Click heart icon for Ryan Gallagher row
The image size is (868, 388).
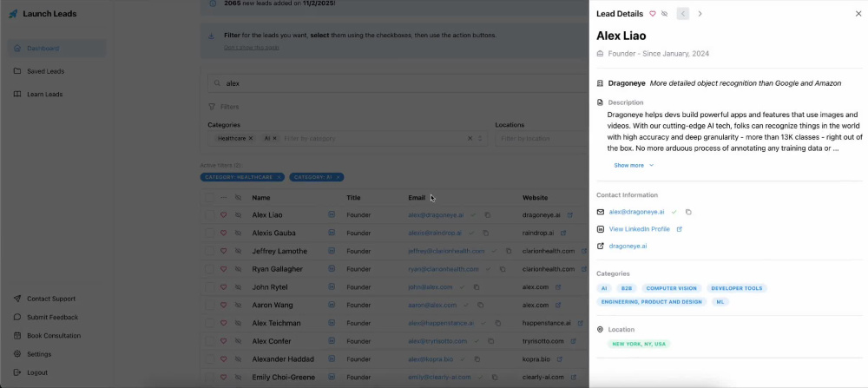[x=224, y=269]
